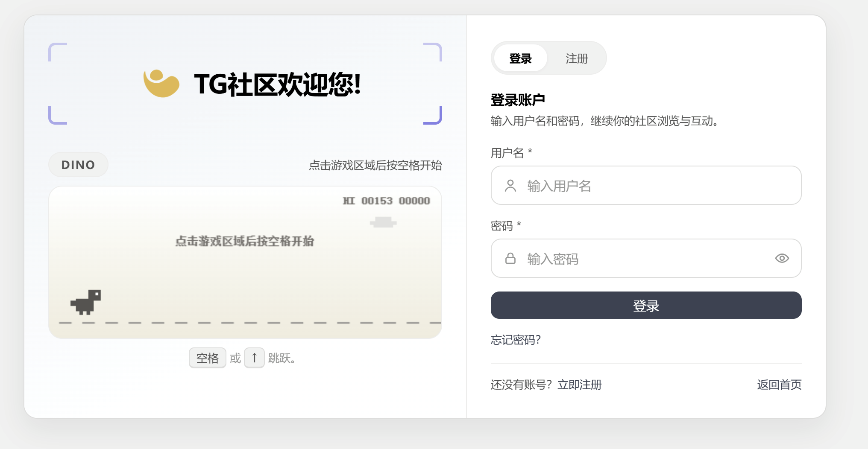Click the lock icon in password field

(510, 258)
